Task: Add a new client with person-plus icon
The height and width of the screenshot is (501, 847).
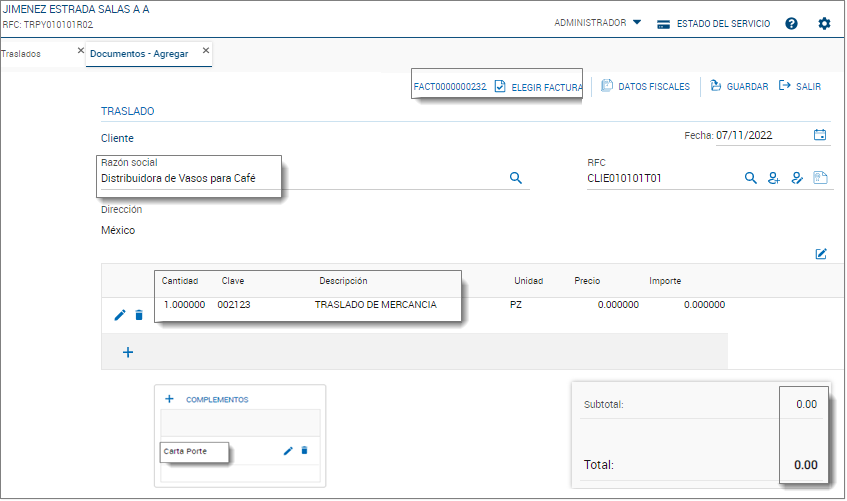Action: click(x=773, y=178)
